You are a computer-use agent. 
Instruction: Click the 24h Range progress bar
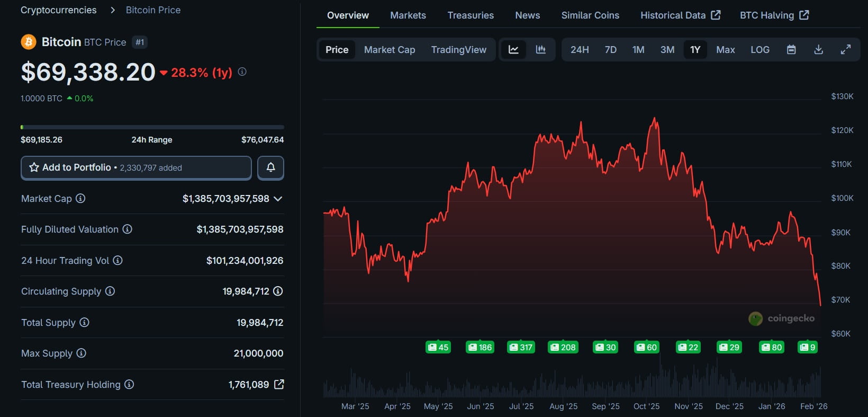click(152, 127)
